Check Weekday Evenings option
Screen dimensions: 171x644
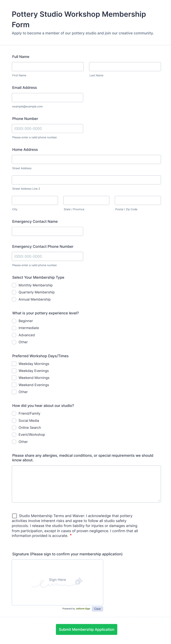click(x=14, y=371)
